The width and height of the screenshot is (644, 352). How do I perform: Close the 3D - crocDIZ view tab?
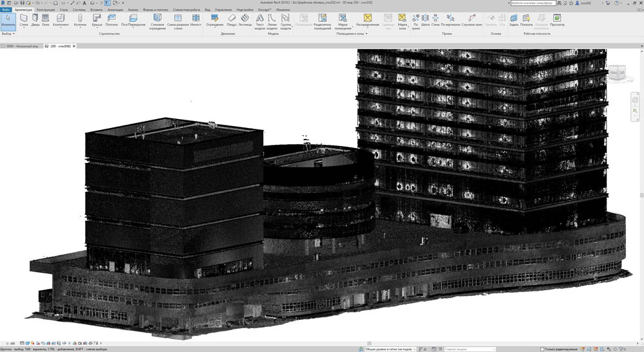(74, 46)
